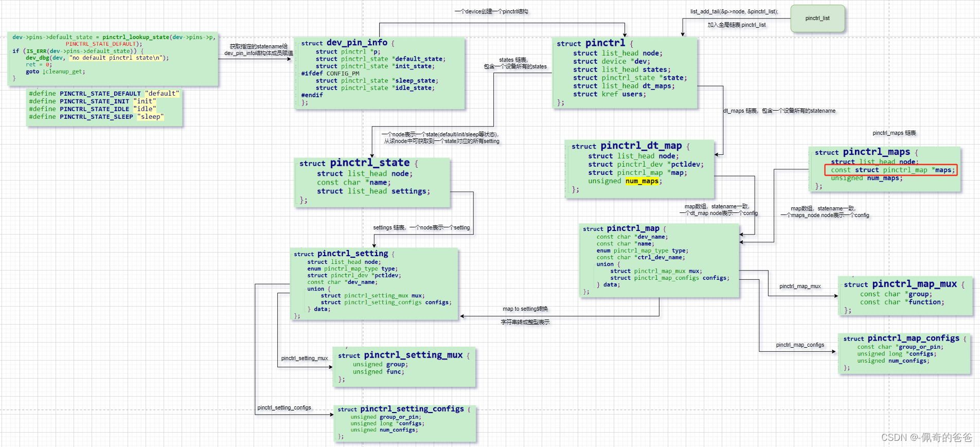Click 'struct list_head states;' line
The image size is (980, 447).
pyautogui.click(x=622, y=69)
